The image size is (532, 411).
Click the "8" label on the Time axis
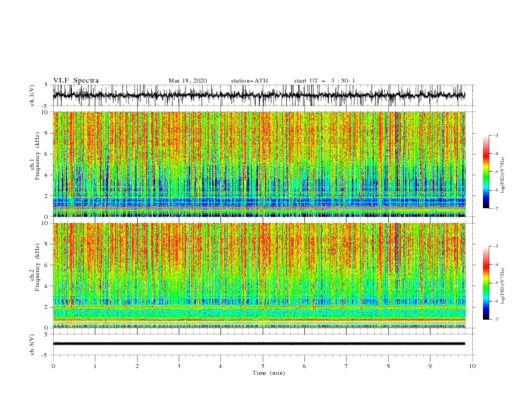(388, 366)
